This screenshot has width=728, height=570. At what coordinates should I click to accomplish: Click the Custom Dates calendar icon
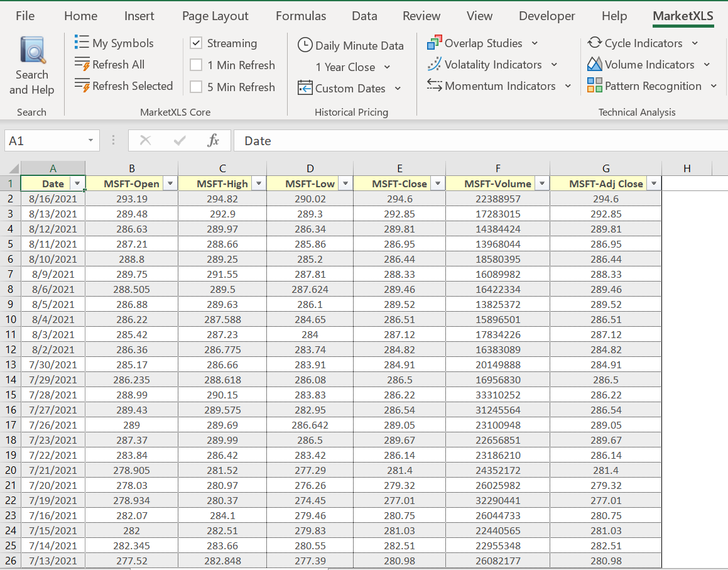coord(305,88)
